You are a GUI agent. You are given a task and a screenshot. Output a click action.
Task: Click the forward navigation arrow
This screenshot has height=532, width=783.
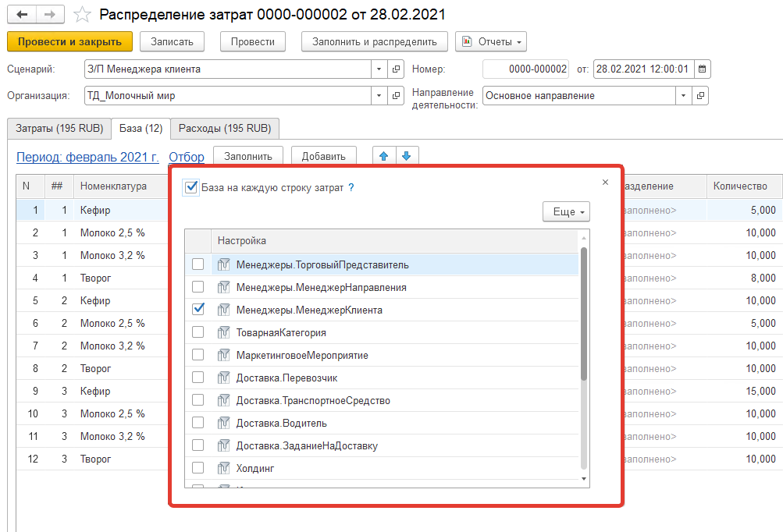tap(49, 15)
